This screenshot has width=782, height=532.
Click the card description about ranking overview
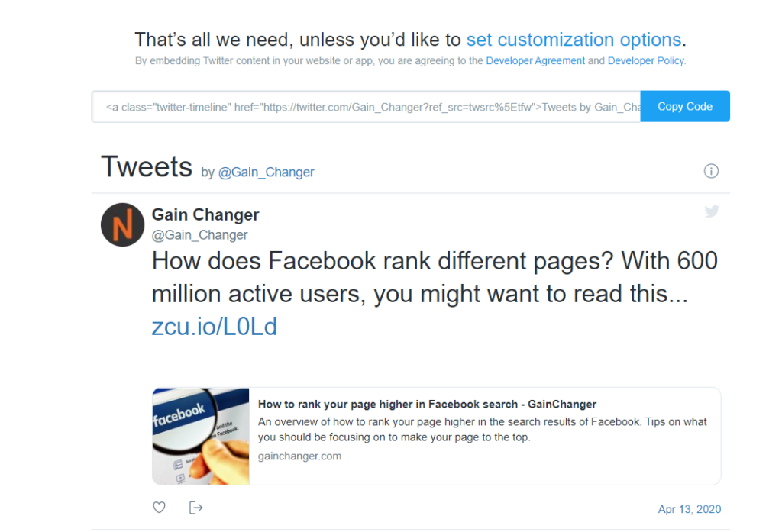pyautogui.click(x=483, y=429)
